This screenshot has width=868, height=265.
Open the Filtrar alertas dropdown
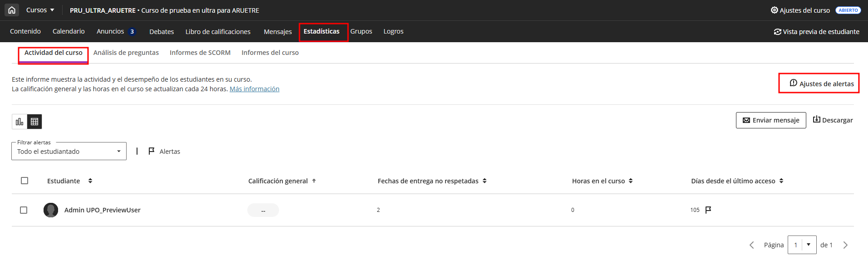click(x=69, y=152)
